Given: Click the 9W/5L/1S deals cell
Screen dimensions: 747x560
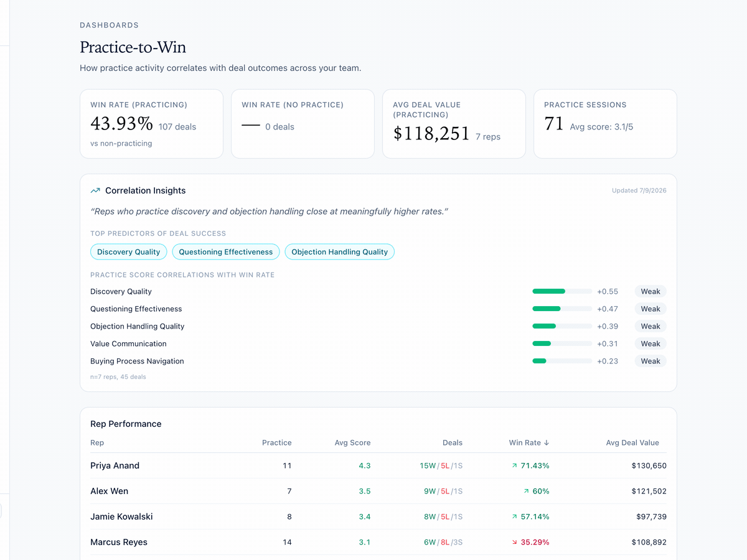Looking at the screenshot, I should pos(443,491).
